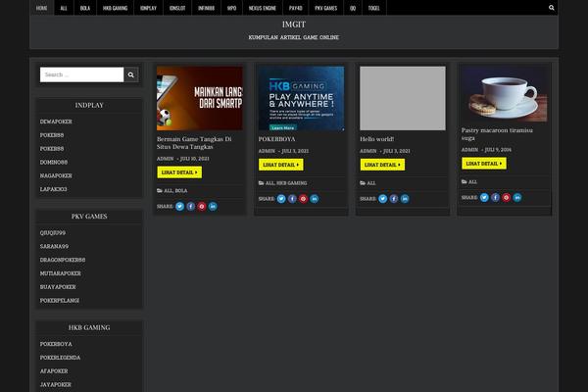Open POKERBOYA in the HKB GAMING sidebar list

56,344
